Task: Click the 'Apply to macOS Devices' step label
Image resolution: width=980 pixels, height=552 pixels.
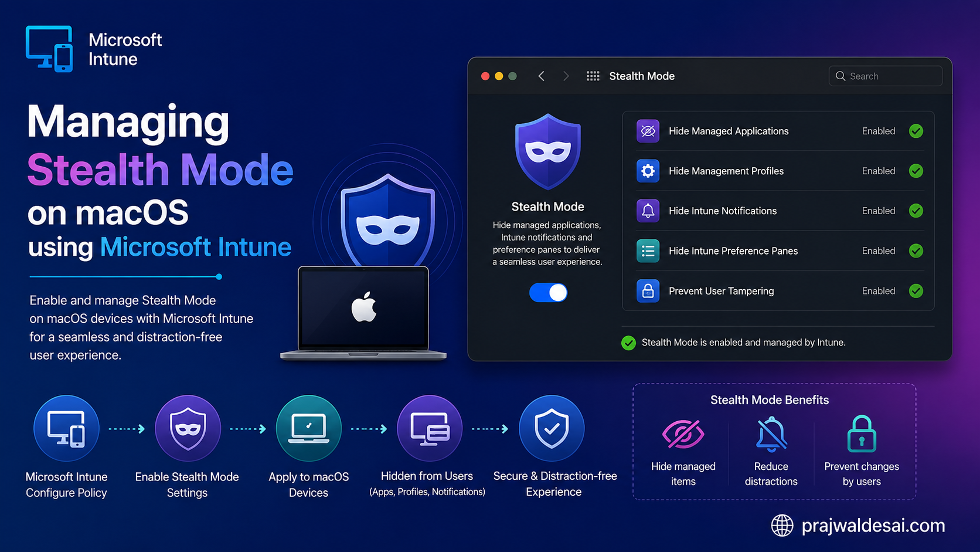Action: [308, 485]
